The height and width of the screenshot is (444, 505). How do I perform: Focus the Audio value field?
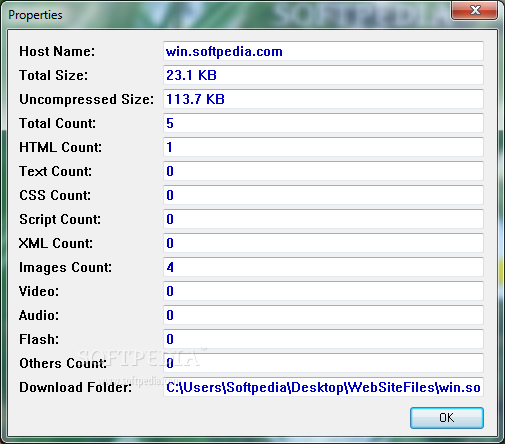pos(323,315)
